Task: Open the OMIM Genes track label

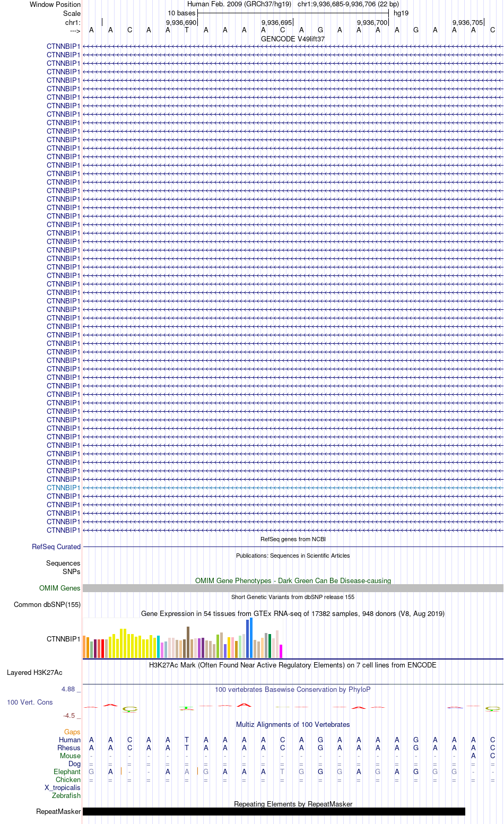Action: point(60,588)
